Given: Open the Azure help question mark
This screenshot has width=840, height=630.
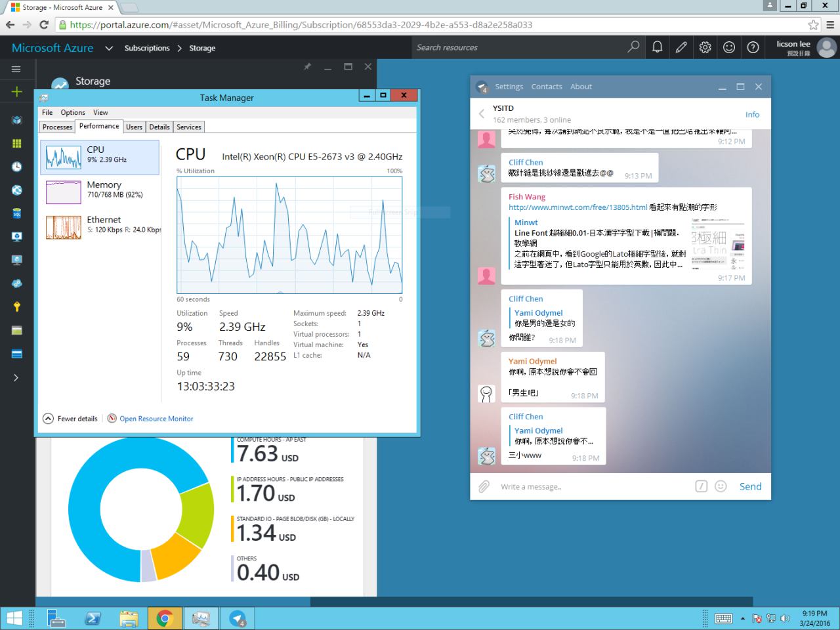Looking at the screenshot, I should [753, 47].
